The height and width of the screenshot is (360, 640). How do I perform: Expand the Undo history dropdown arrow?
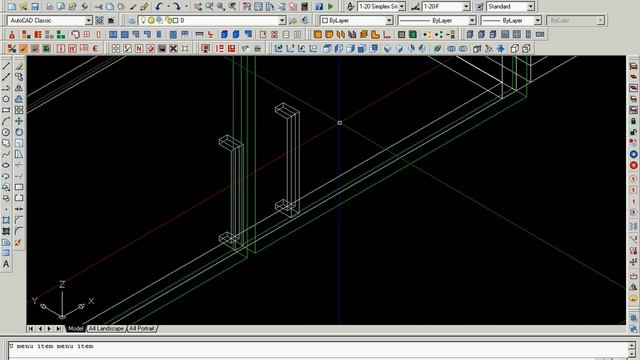click(x=168, y=7)
